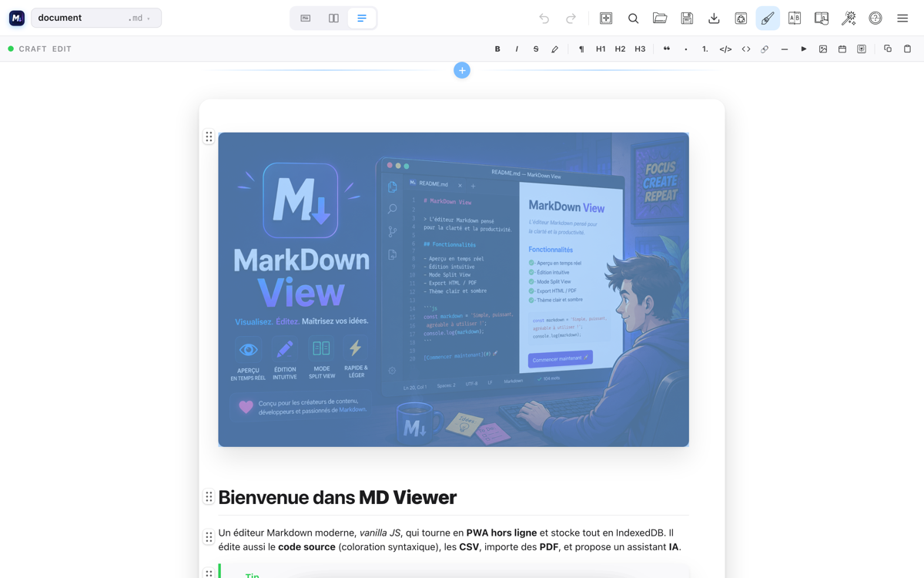Apply inline code with <> icon
924x578 pixels.
tap(746, 49)
